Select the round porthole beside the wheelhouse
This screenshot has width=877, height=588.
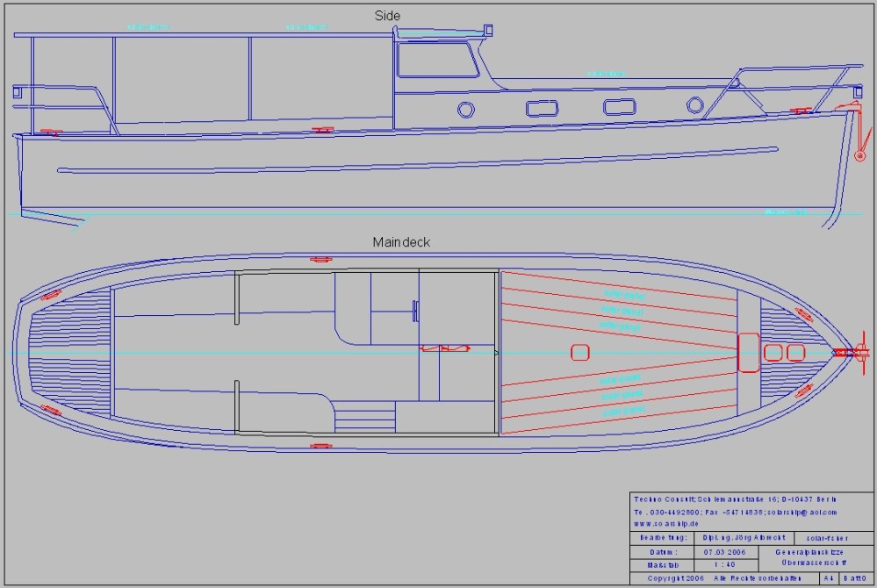tap(465, 110)
